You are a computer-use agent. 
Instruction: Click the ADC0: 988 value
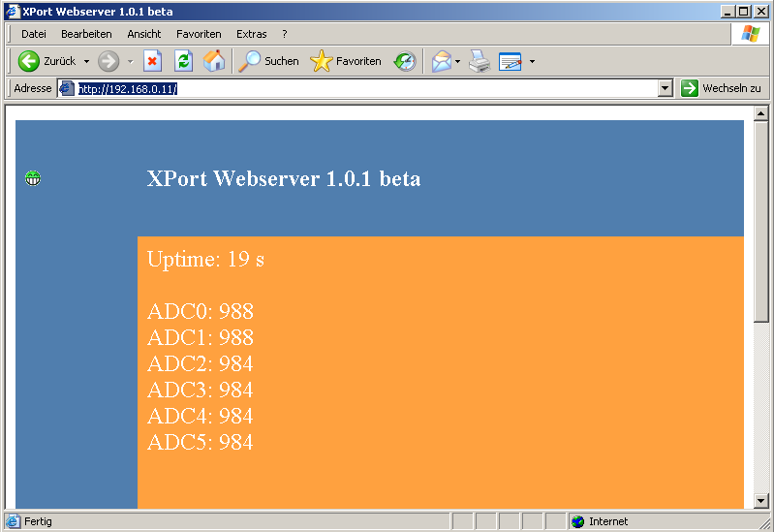(201, 311)
